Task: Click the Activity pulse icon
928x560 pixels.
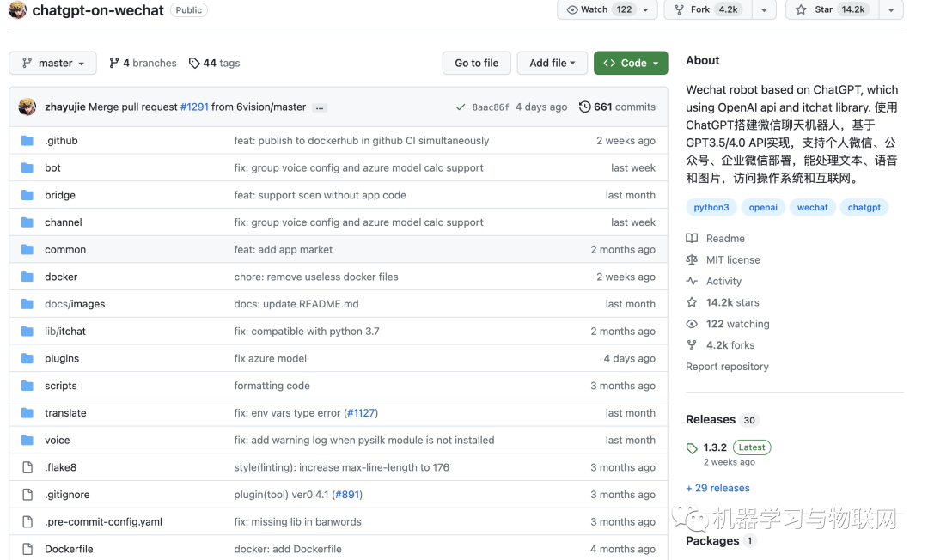Action: [x=692, y=282]
